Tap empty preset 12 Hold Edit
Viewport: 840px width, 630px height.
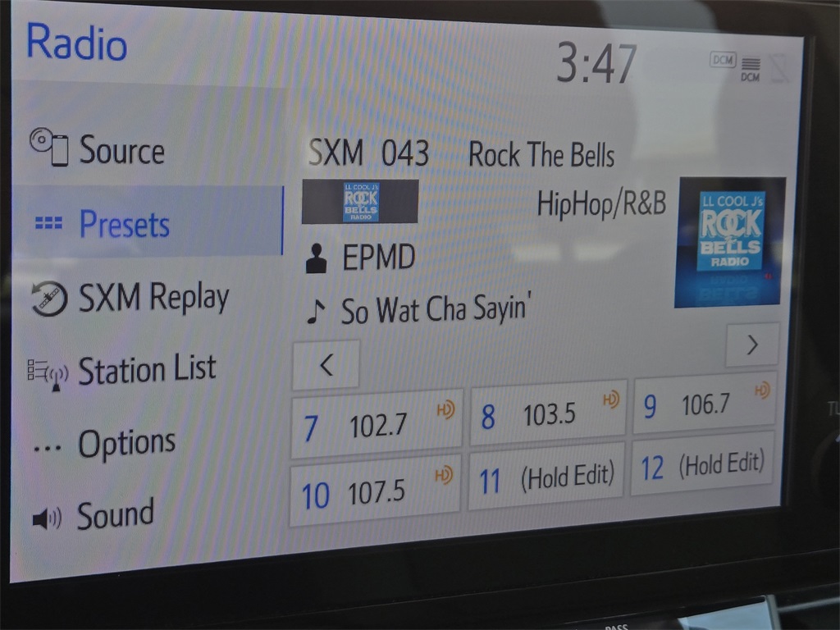703,465
